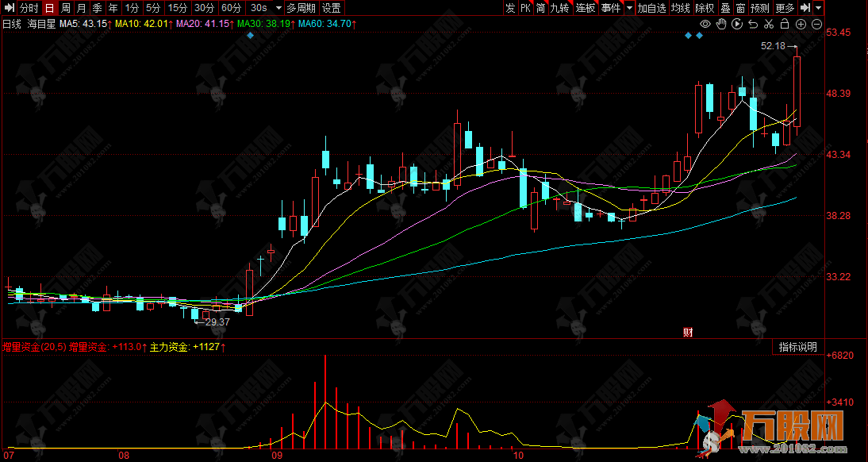Open the far top-right dropdown arrow

coord(818,8)
